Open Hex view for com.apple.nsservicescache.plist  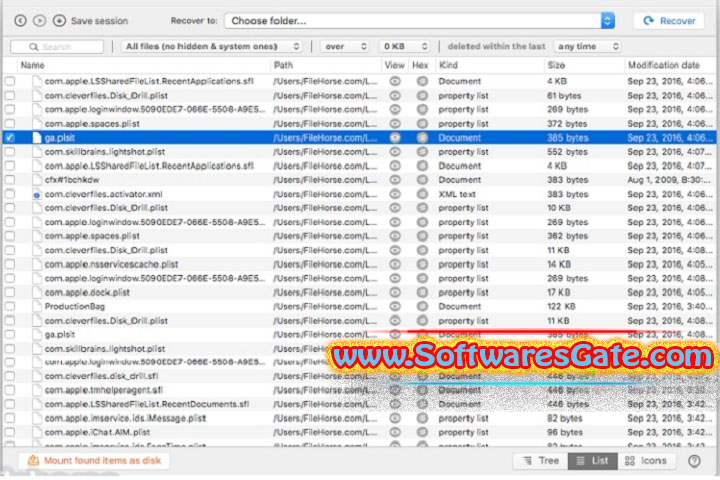click(422, 264)
